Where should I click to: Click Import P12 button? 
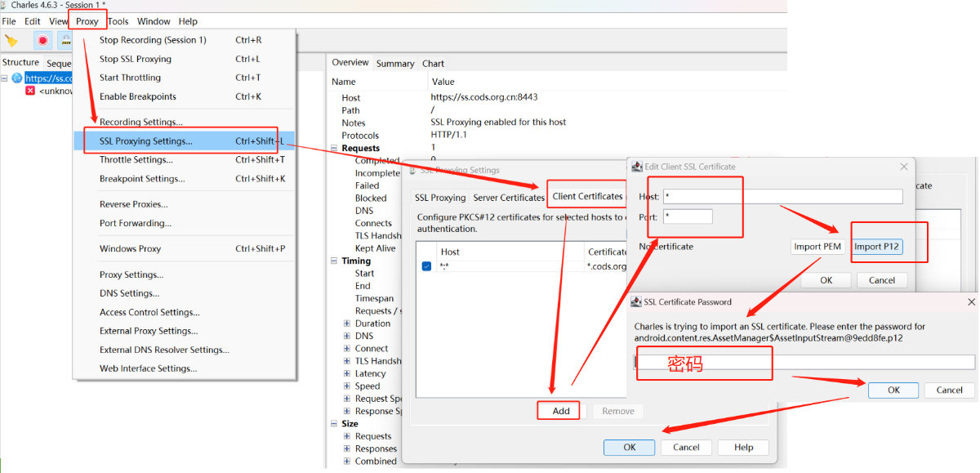[x=876, y=247]
